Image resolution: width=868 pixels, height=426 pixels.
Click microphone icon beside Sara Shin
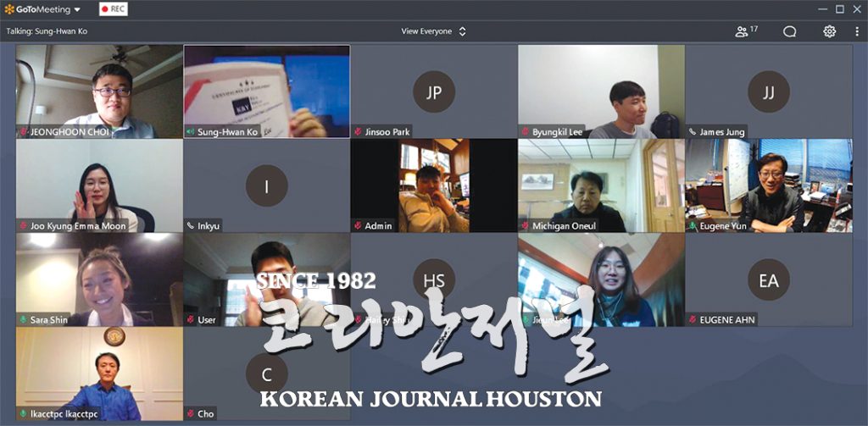pos(24,320)
